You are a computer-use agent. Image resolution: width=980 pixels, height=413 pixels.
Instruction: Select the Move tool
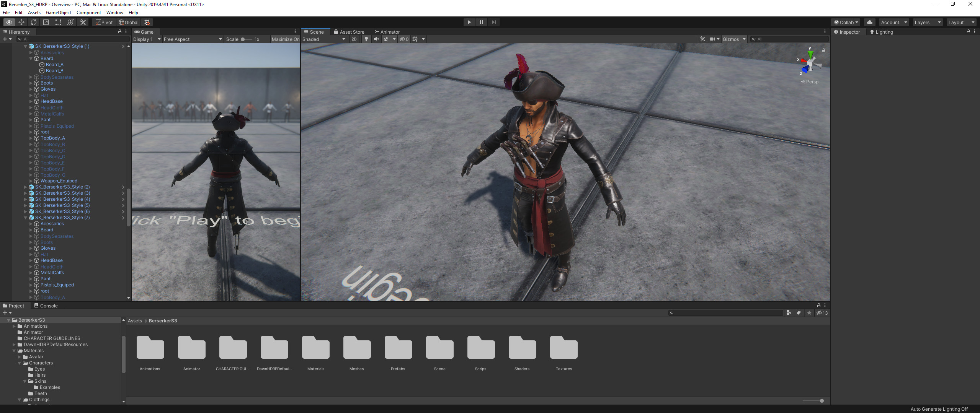click(21, 22)
